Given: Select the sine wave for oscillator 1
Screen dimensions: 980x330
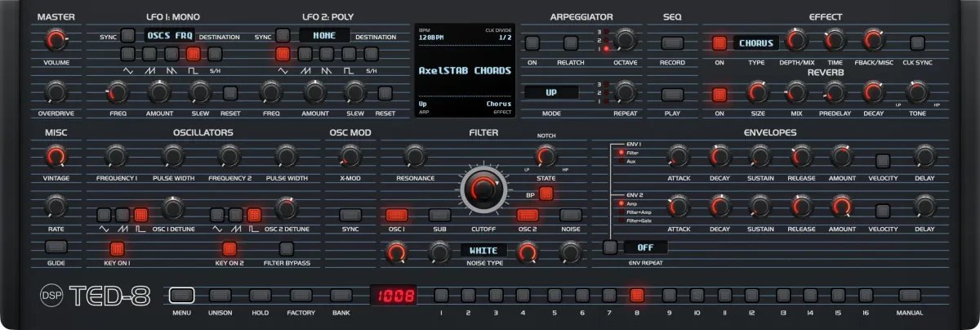Looking at the screenshot, I should click(x=104, y=215).
